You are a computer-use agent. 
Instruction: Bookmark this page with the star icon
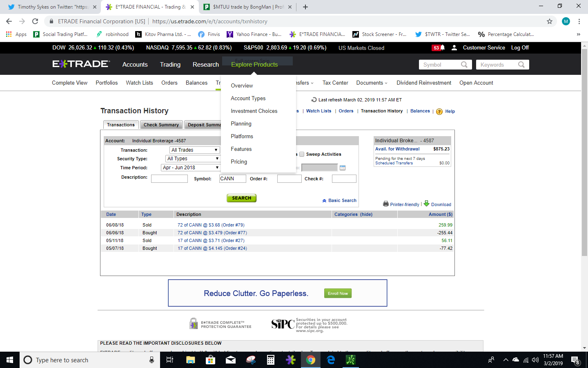550,21
